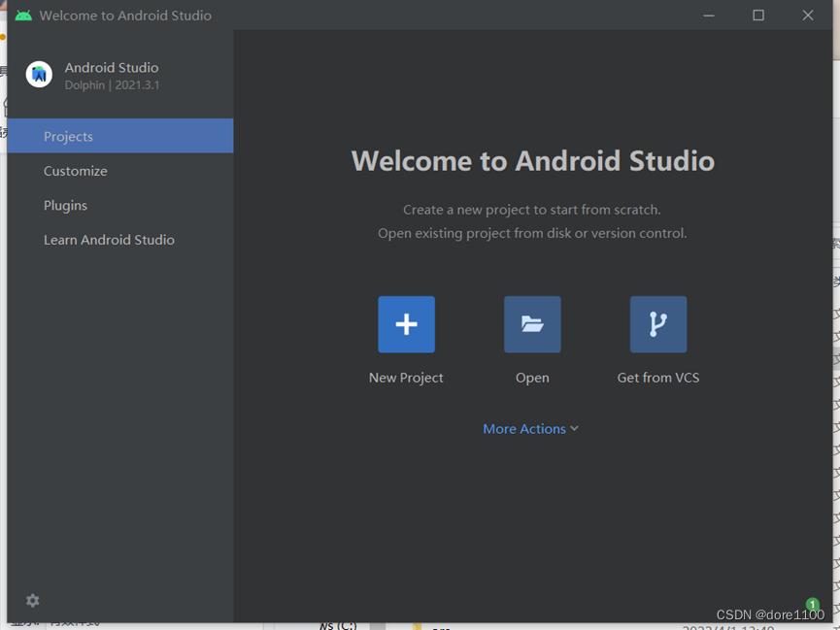
Task: Go to Learn Android Studio tab
Action: [120, 240]
